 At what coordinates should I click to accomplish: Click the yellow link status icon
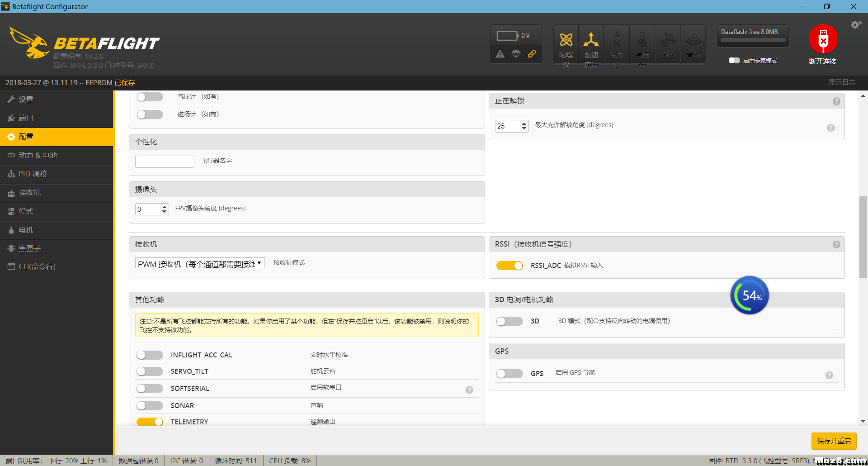532,54
